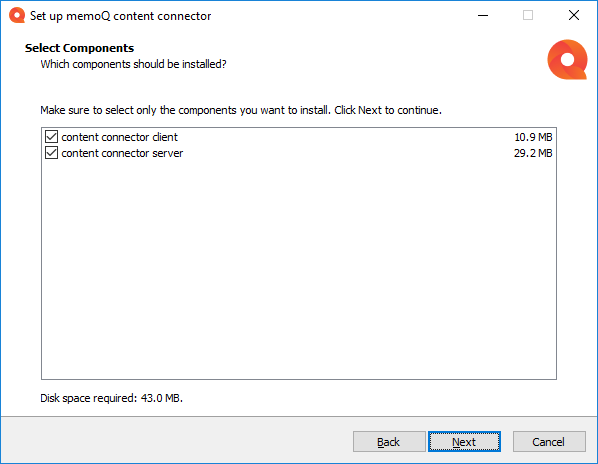
Task: Click the Make sure to select instruction text
Action: click(x=241, y=110)
